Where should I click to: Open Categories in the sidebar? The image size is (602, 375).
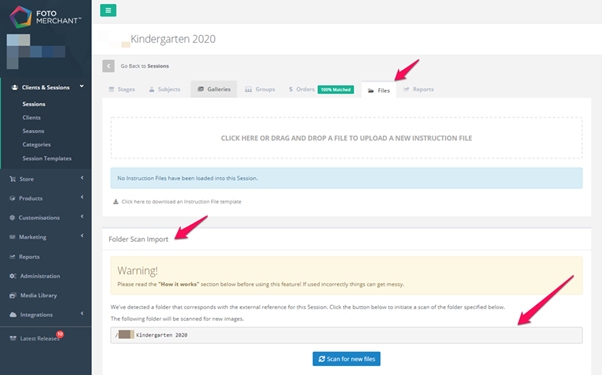pos(36,145)
